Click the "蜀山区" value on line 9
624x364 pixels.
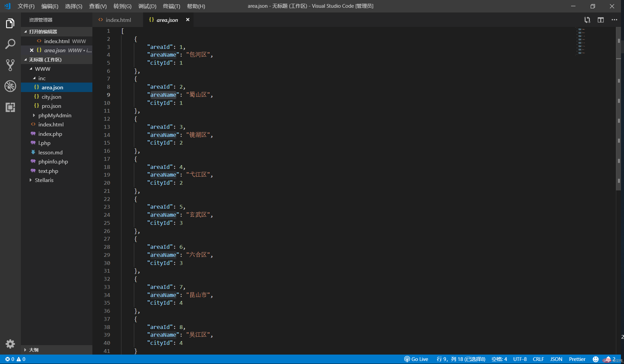coord(198,95)
